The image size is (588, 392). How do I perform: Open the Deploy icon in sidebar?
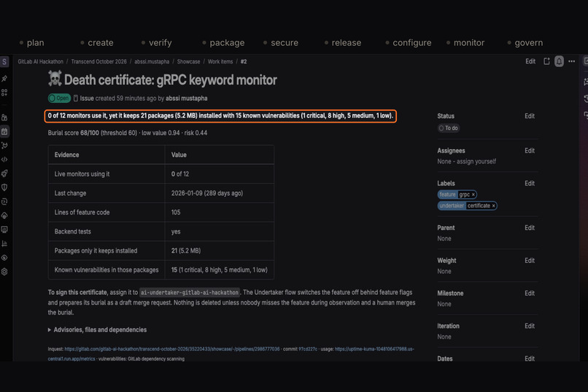coord(4,201)
